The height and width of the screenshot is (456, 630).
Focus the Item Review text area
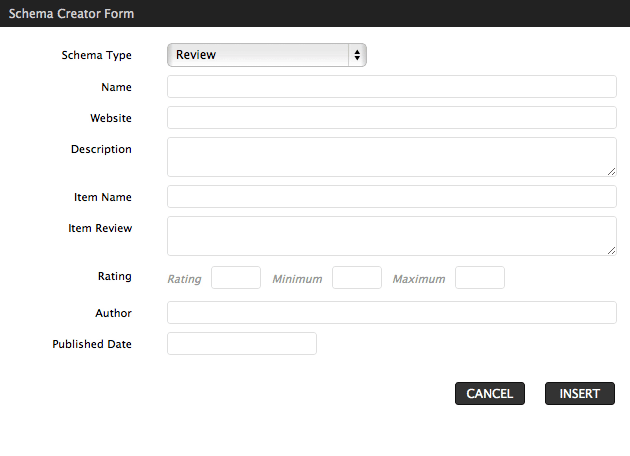click(392, 236)
